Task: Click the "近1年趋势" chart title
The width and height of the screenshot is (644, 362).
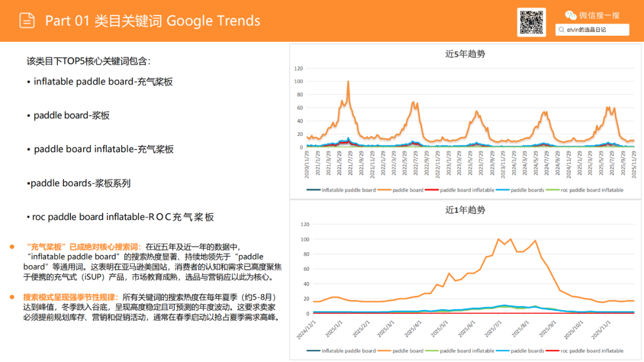Action: pos(465,210)
